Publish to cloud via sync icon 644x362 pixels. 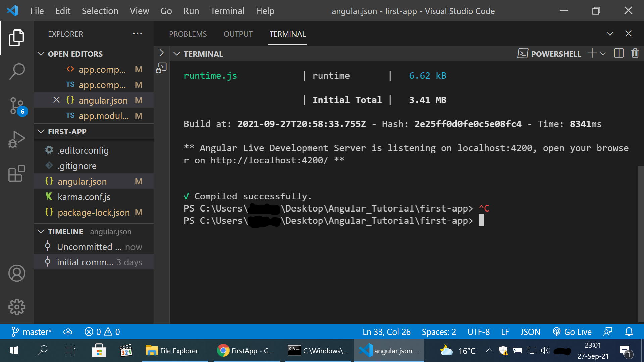[x=68, y=332]
